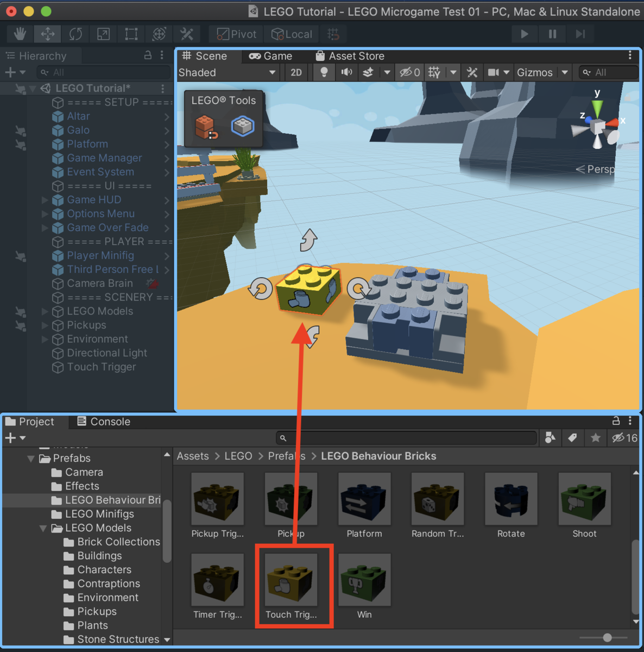Lock the Hierarchy panel
This screenshot has width=644, height=652.
tap(148, 55)
